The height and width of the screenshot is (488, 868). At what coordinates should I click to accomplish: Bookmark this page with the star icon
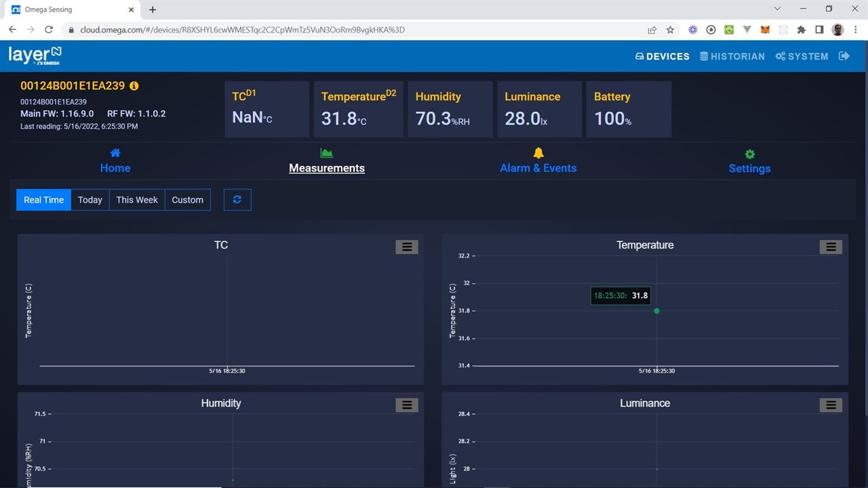pos(670,30)
